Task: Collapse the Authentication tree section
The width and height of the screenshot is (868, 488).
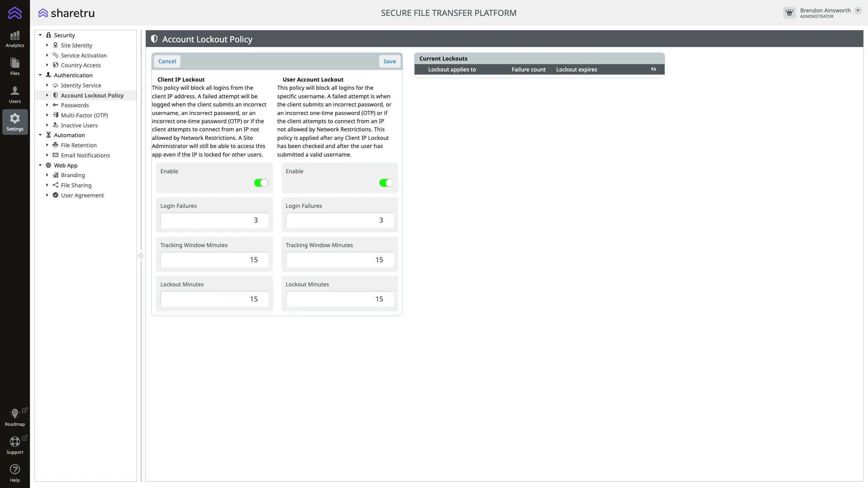Action: click(x=40, y=75)
